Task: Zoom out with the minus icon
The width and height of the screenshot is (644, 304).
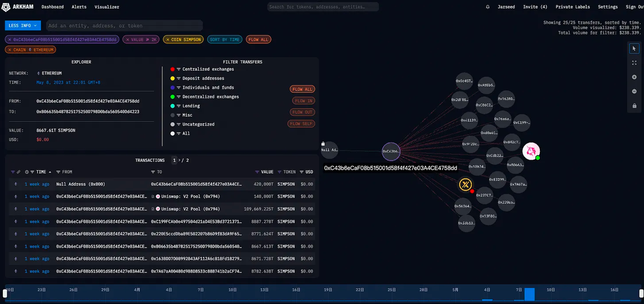Action: point(634,91)
